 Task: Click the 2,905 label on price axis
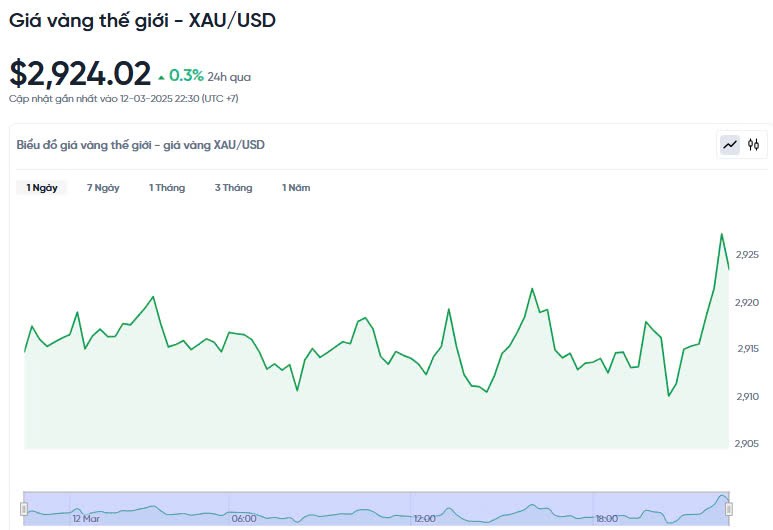(748, 444)
